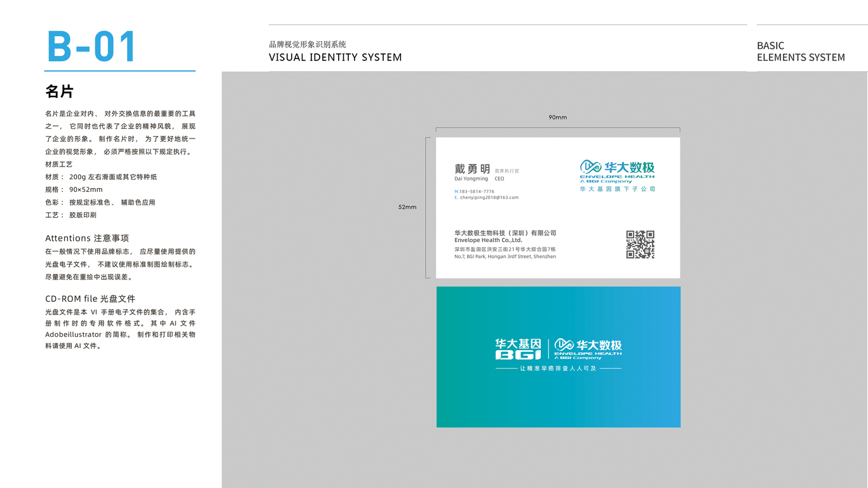
Task: Click the VISUAL IDENTITY SYSTEM title
Action: (x=336, y=57)
